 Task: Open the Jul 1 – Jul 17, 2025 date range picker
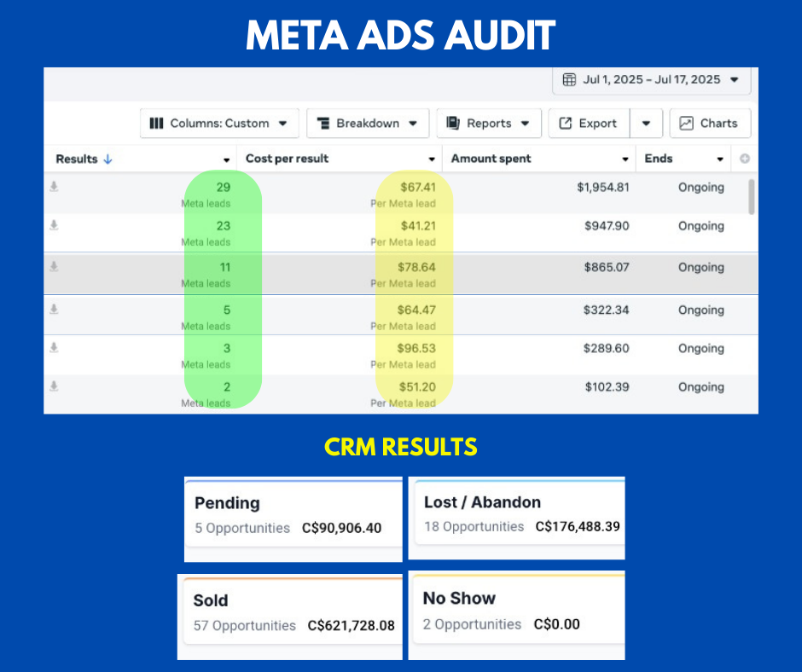(x=652, y=80)
